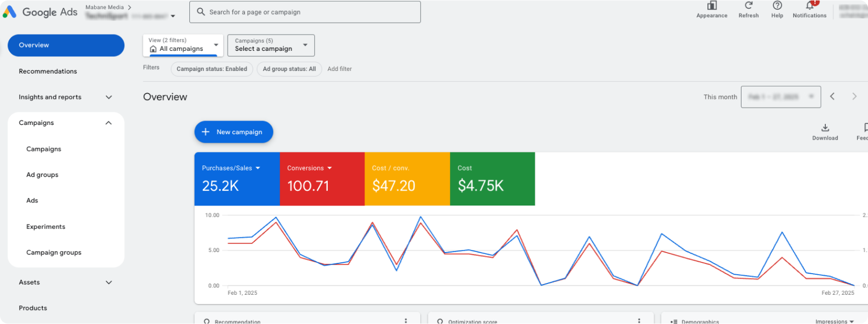Screen dimensions: 868x324
Task: Expand Insights and reports section
Action: [109, 97]
